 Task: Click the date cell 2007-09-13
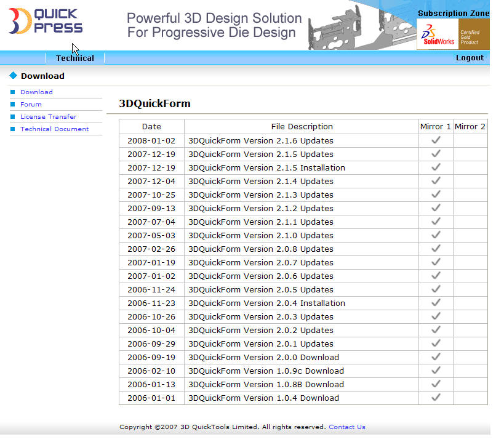click(151, 208)
